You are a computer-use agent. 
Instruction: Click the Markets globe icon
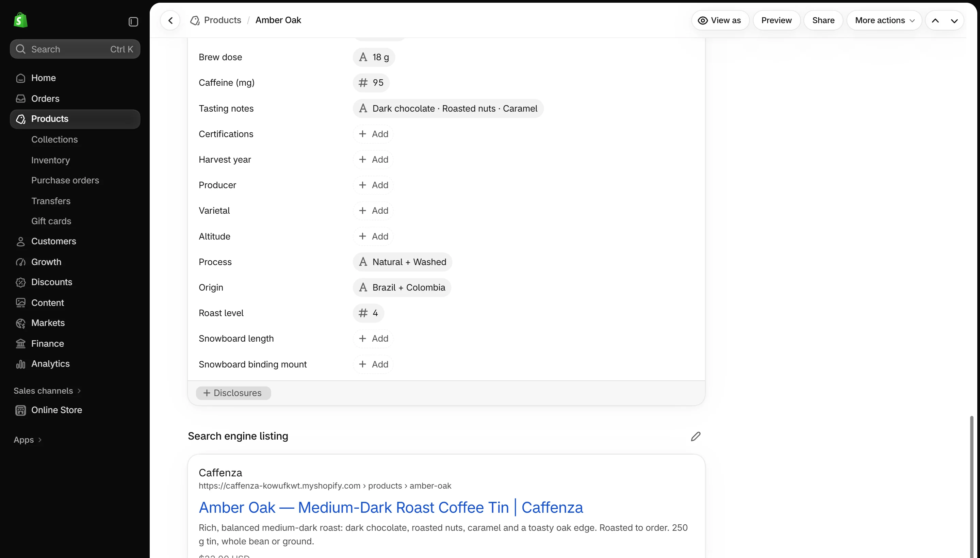21,323
